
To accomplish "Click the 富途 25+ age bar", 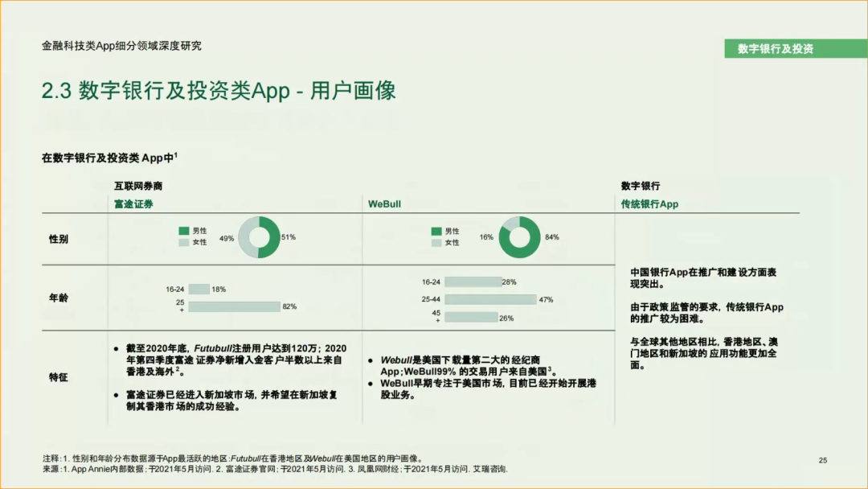I will point(234,306).
